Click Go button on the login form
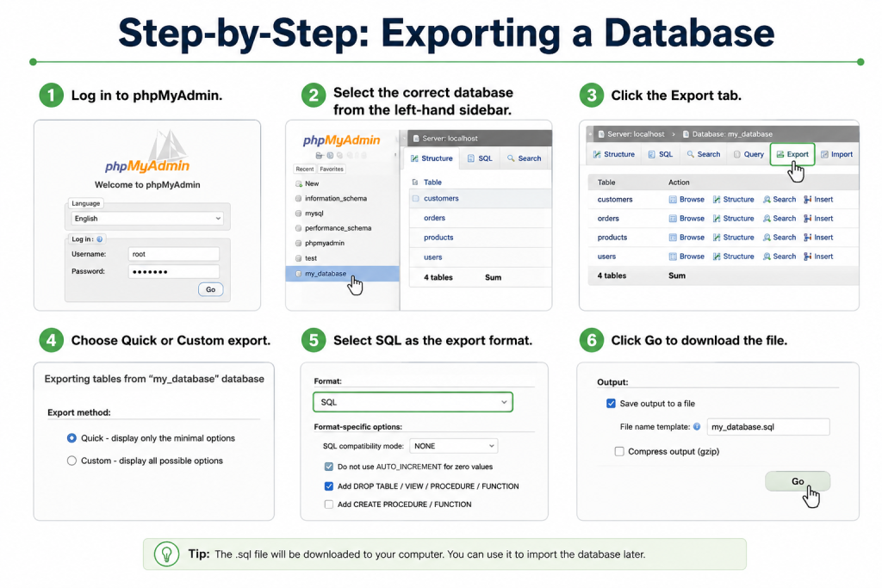The height and width of the screenshot is (588, 882). tap(210, 289)
